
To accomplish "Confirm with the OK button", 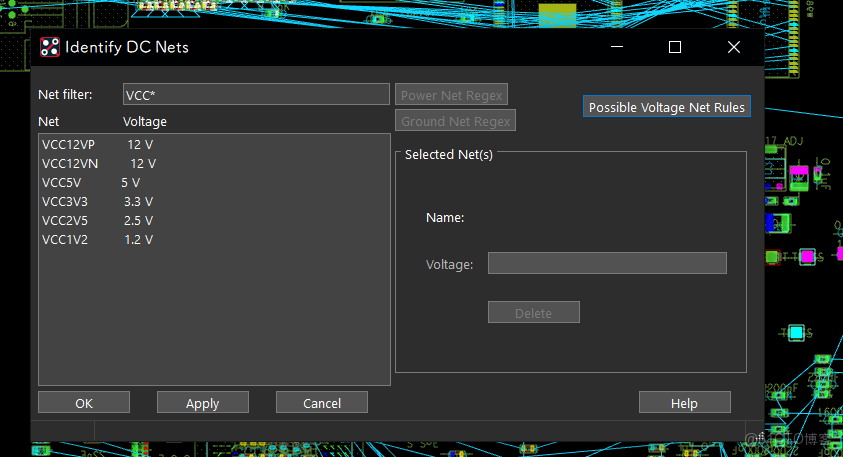I will coord(84,402).
